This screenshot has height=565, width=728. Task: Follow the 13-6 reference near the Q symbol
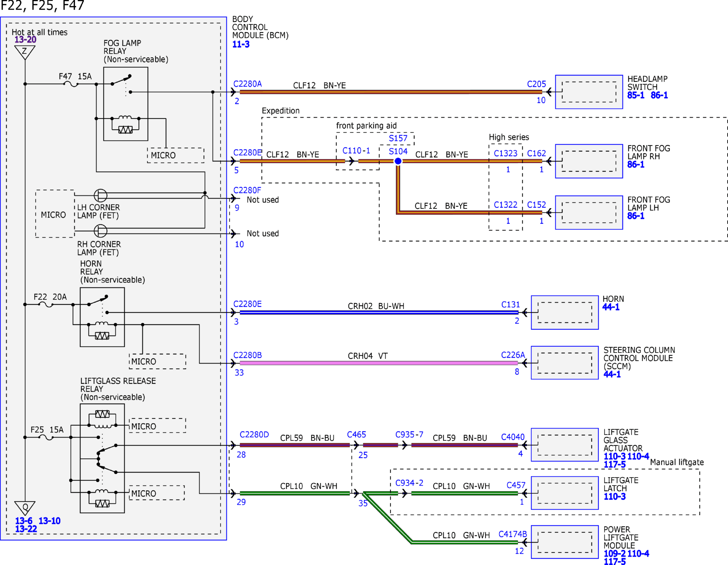[x=24, y=521]
